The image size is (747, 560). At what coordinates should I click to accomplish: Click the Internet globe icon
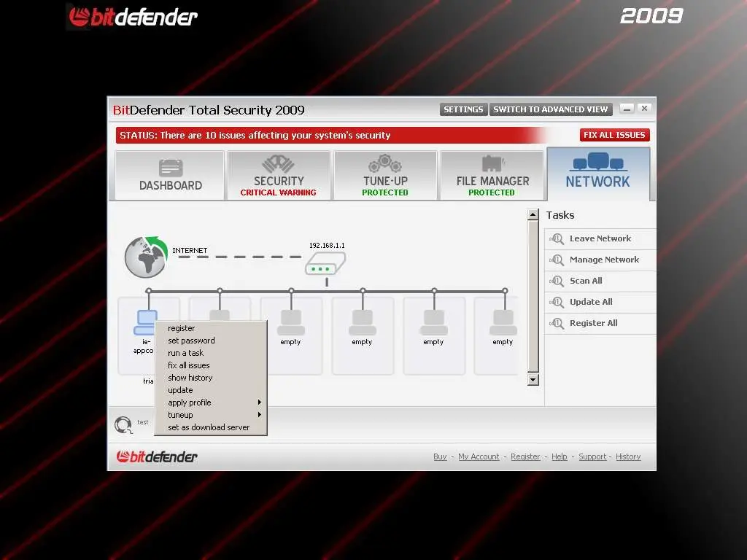pyautogui.click(x=146, y=257)
